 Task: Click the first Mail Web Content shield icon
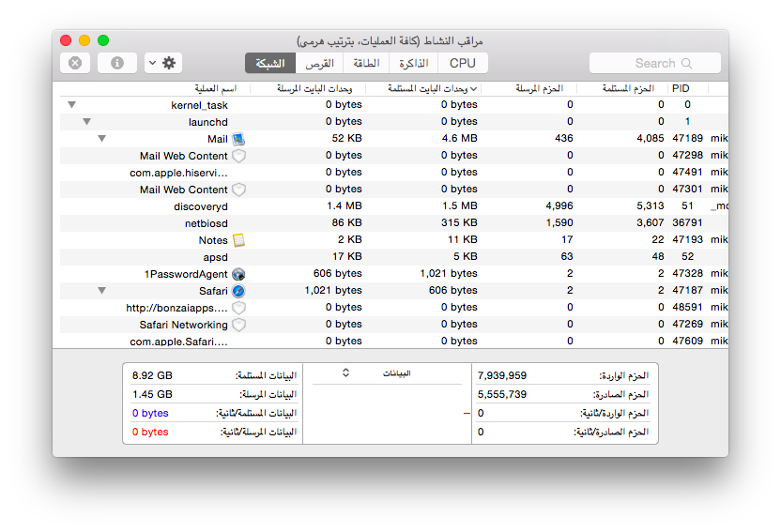tap(239, 156)
